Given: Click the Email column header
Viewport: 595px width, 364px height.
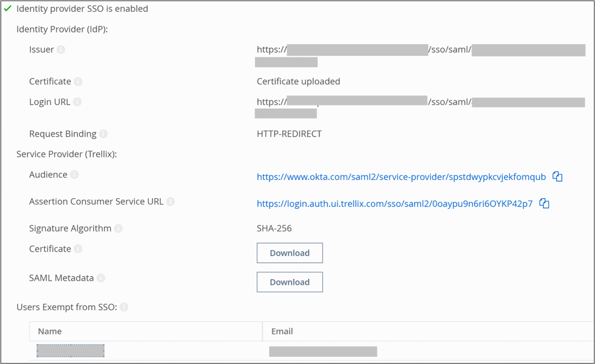Looking at the screenshot, I should [x=282, y=331].
